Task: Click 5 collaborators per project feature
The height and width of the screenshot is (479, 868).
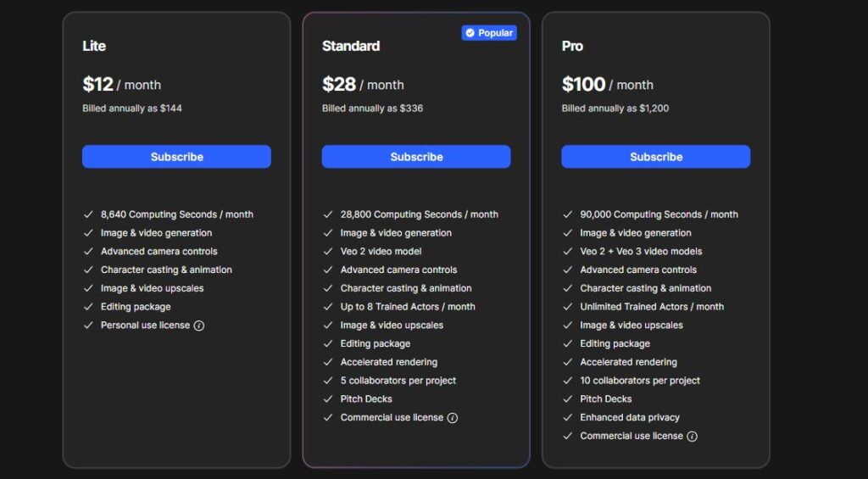Action: 398,381
